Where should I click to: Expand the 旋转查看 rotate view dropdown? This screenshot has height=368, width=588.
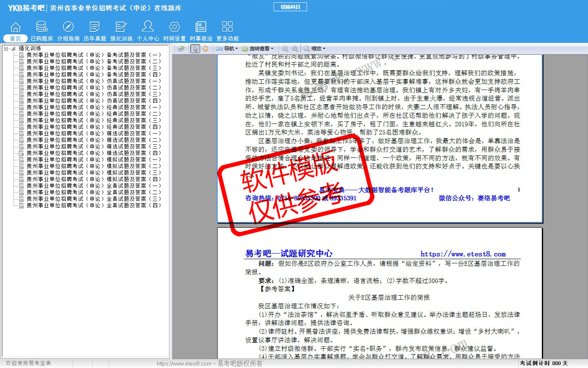coord(258,49)
